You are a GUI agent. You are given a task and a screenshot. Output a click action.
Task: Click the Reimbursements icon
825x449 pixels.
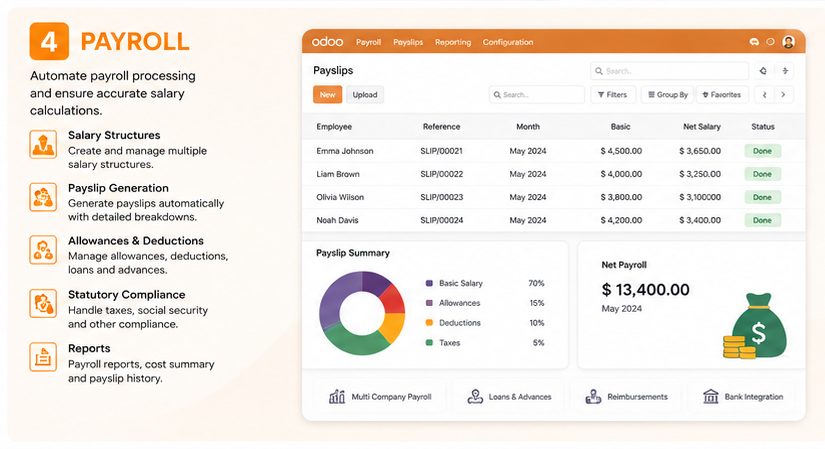(593, 396)
